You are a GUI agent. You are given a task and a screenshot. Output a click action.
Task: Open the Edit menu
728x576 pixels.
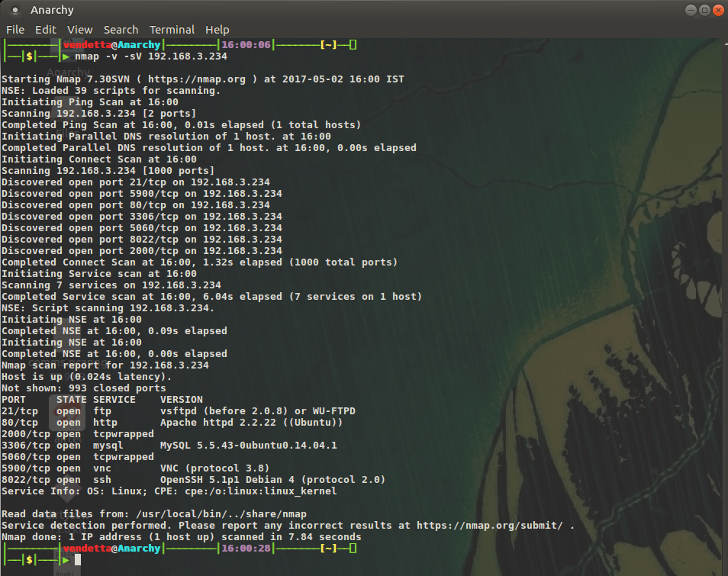click(x=46, y=30)
